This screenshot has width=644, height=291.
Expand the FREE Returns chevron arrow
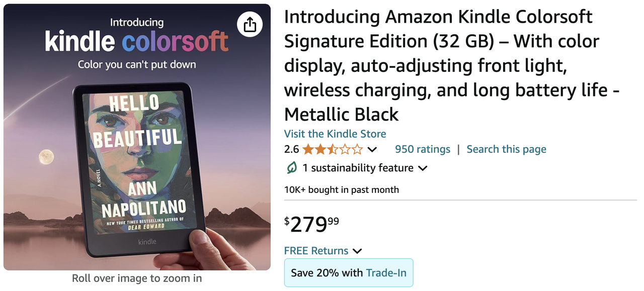(357, 251)
